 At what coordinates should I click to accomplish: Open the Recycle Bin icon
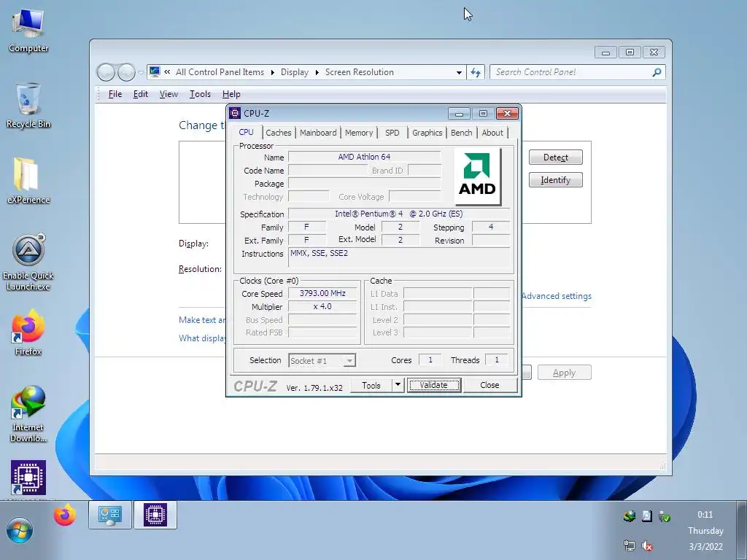coord(28,106)
